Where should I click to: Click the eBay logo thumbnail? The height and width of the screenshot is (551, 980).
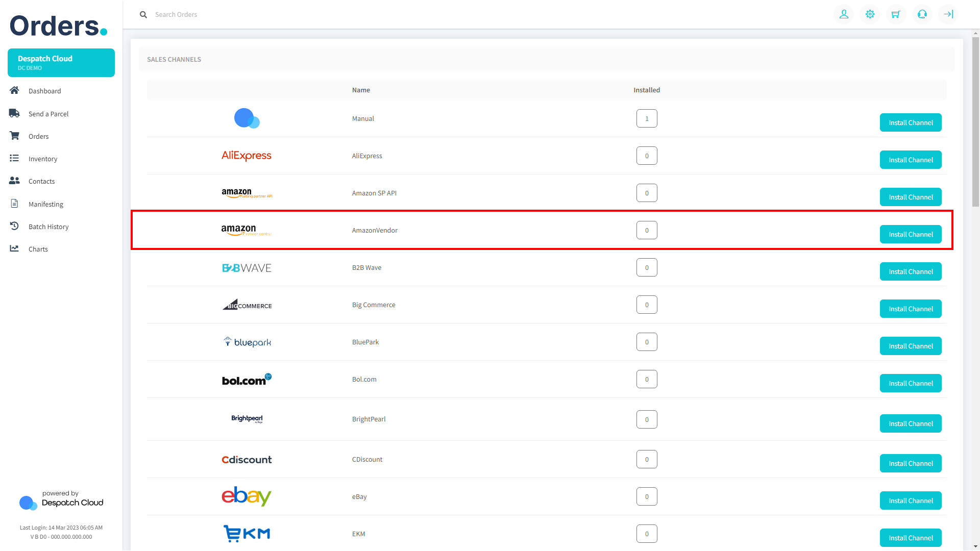click(247, 496)
